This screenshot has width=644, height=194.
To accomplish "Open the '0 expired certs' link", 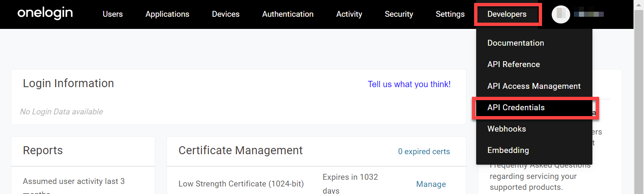I will pyautogui.click(x=424, y=152).
